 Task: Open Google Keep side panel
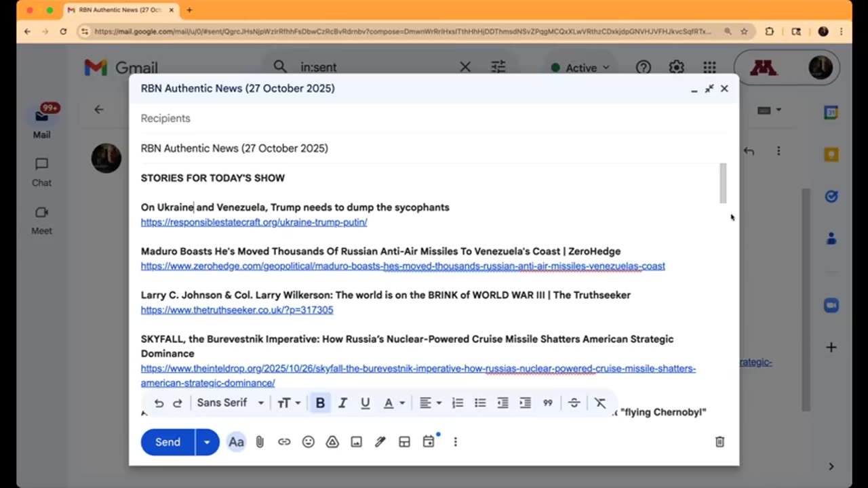click(x=831, y=155)
